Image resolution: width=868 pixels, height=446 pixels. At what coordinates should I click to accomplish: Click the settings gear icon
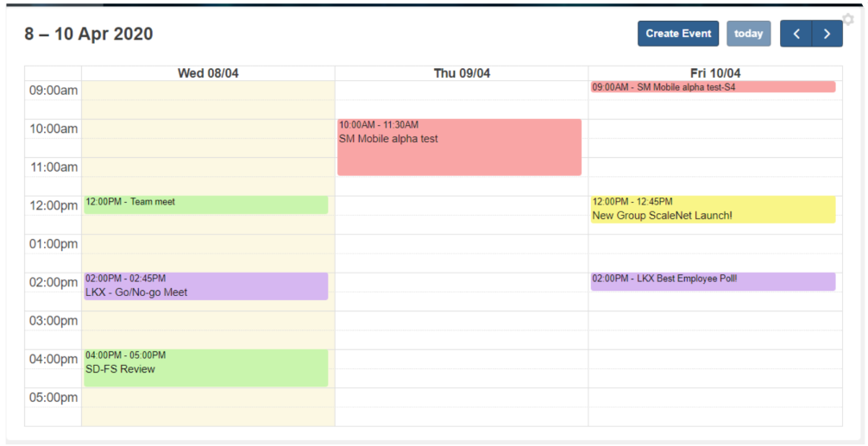(x=847, y=20)
